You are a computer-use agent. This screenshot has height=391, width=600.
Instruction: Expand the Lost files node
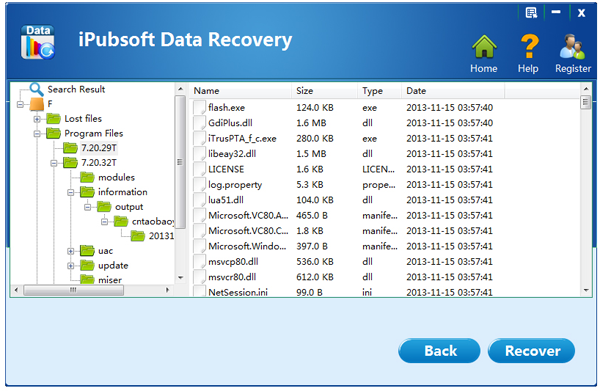click(x=37, y=119)
